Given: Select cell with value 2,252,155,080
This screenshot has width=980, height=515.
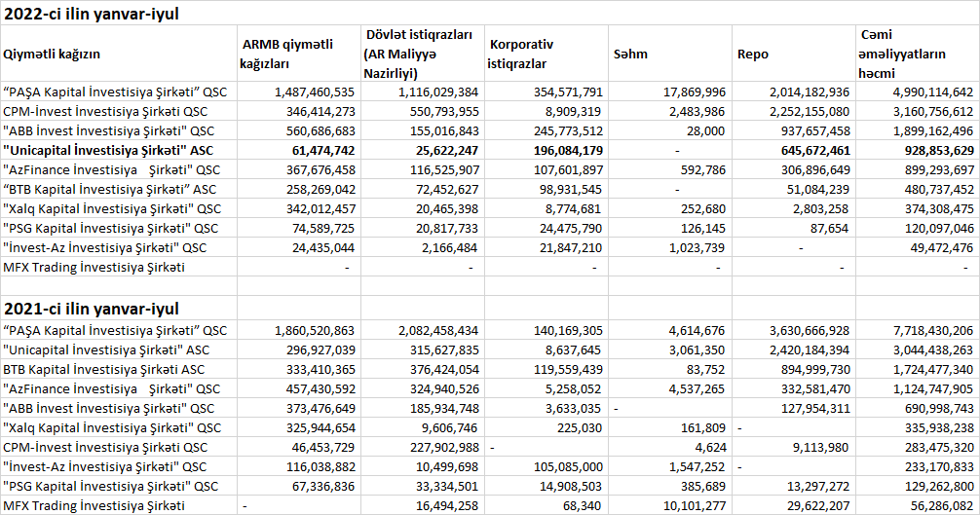Looking at the screenshot, I should (x=794, y=111).
